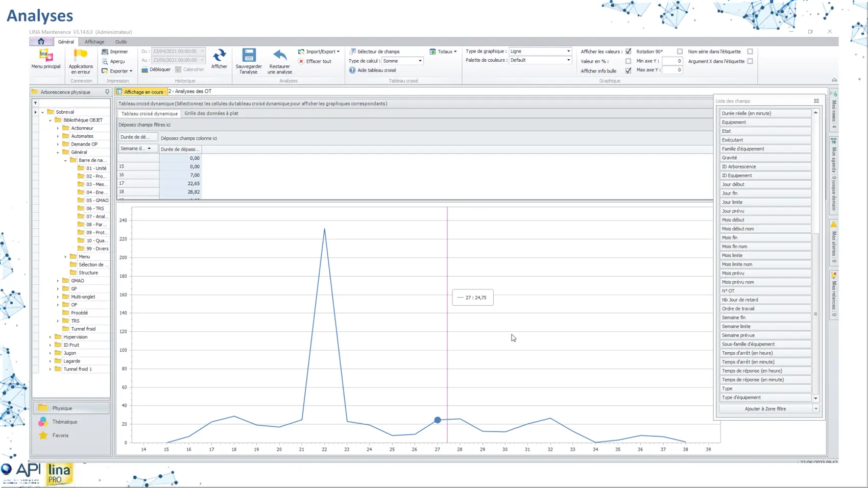Open the Sélecteur de champs
Screen dimensions: 868x488
[x=374, y=52]
